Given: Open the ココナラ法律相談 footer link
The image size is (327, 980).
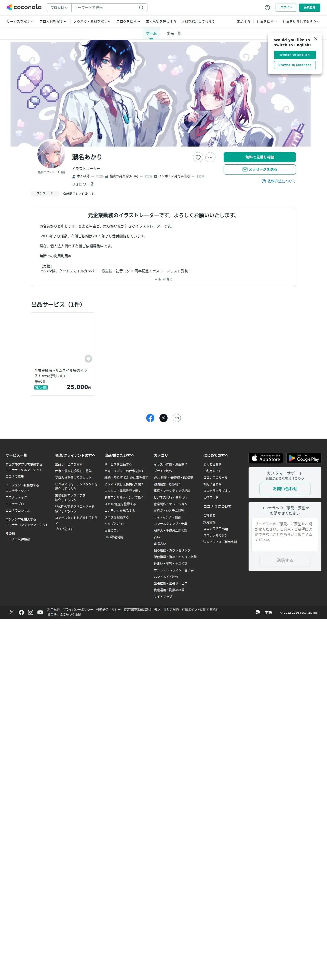Looking at the screenshot, I should [x=18, y=539].
